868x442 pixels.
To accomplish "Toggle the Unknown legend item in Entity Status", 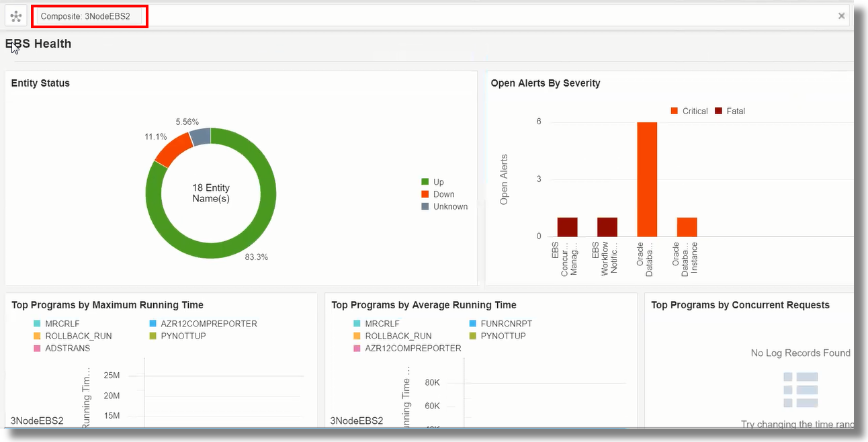I will click(x=444, y=206).
